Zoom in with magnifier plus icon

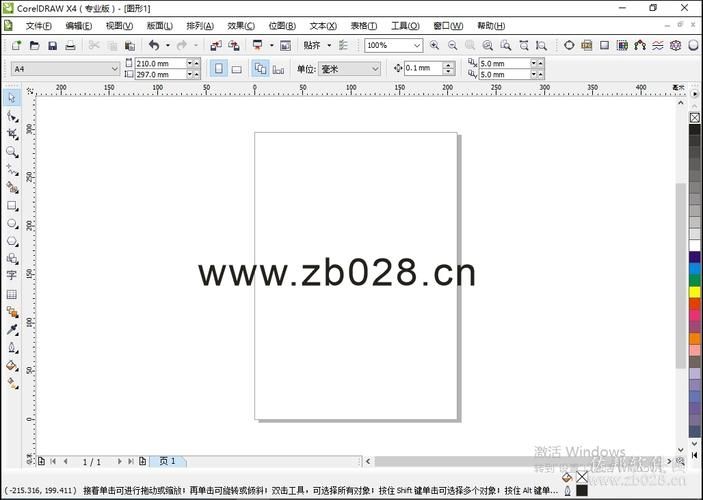point(434,45)
